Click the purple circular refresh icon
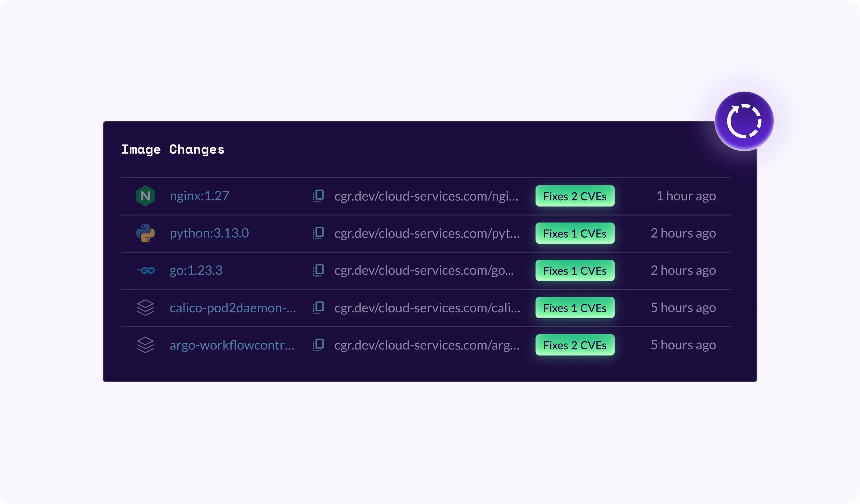The image size is (860, 504). 744,121
